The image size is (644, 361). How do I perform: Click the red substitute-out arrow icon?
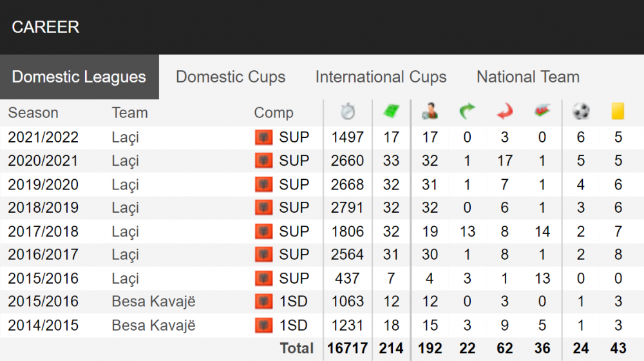click(505, 111)
